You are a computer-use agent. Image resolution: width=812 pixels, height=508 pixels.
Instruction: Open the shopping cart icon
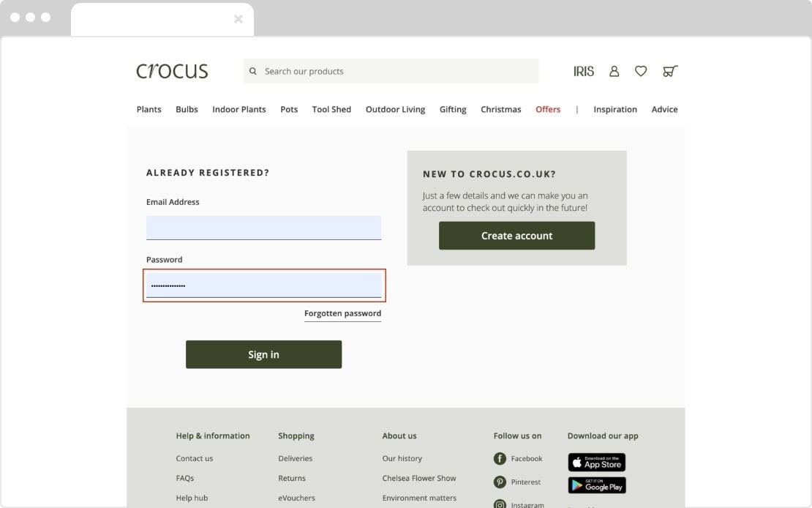click(670, 71)
